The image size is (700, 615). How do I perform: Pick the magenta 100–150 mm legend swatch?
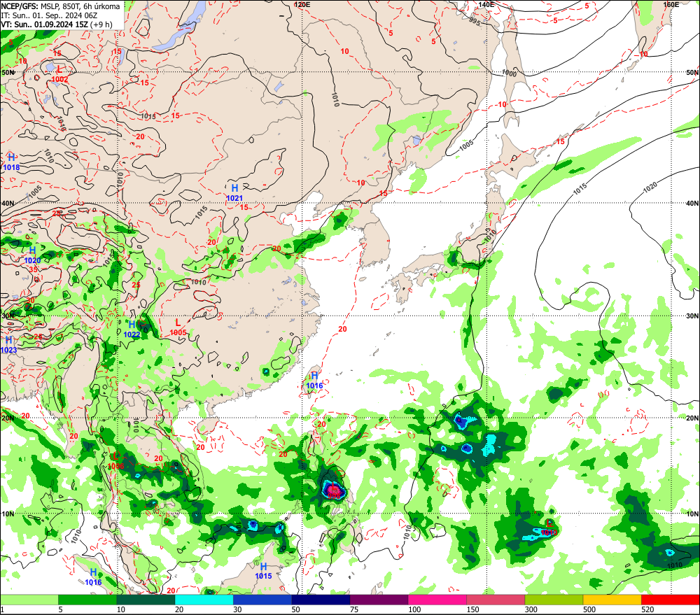[x=437, y=600]
